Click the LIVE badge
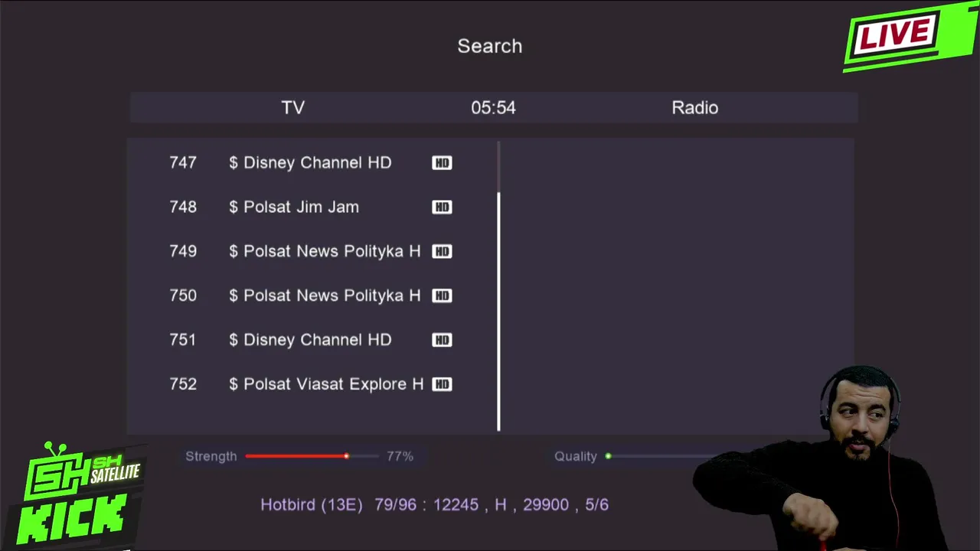980x551 pixels. pyautogui.click(x=910, y=36)
